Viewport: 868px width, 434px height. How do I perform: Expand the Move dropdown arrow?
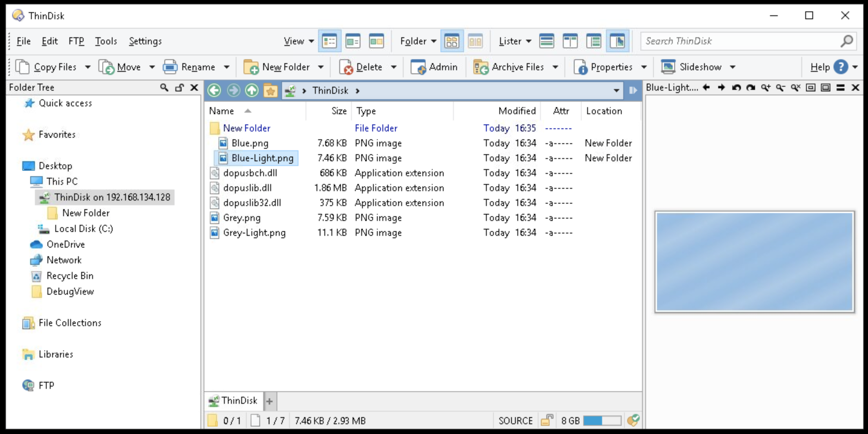(x=152, y=67)
